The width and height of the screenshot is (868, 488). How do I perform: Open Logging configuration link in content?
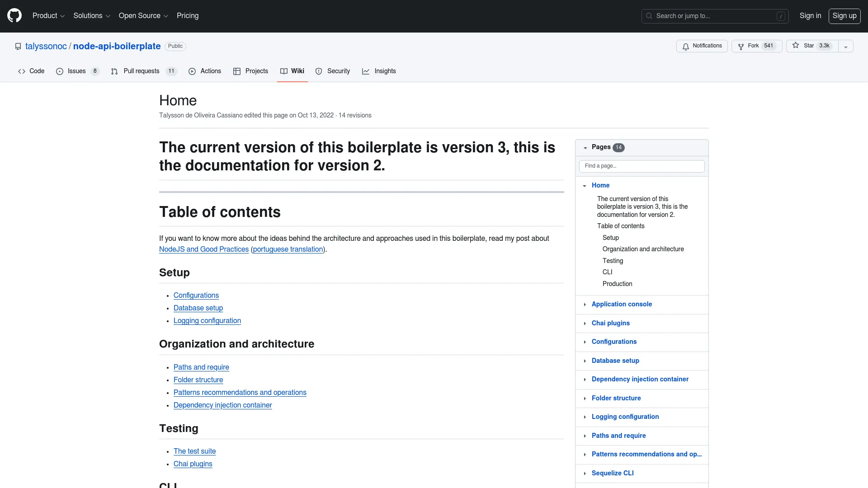207,321
